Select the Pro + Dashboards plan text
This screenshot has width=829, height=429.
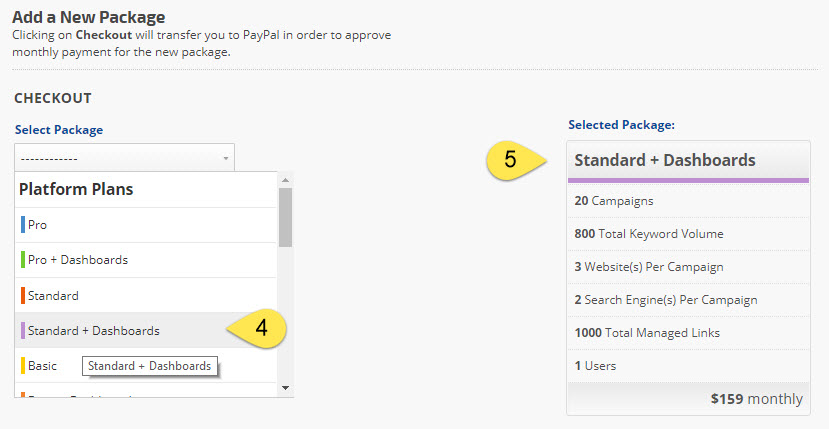[78, 260]
